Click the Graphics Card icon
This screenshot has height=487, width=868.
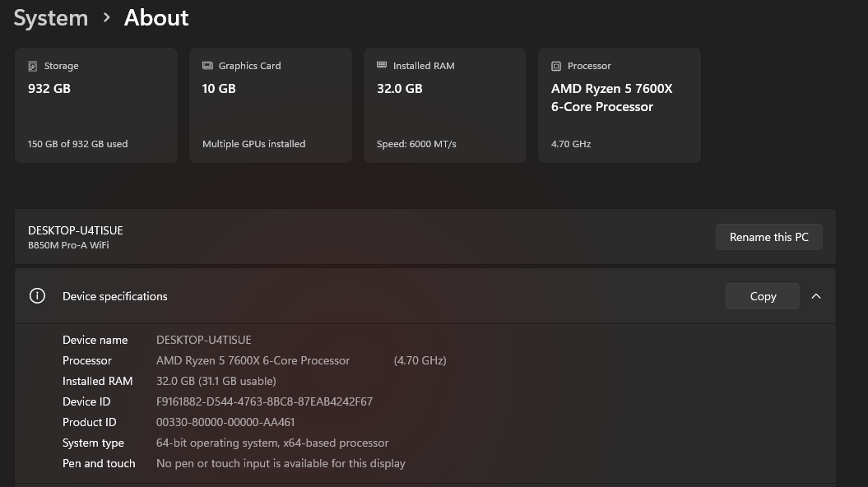[207, 66]
